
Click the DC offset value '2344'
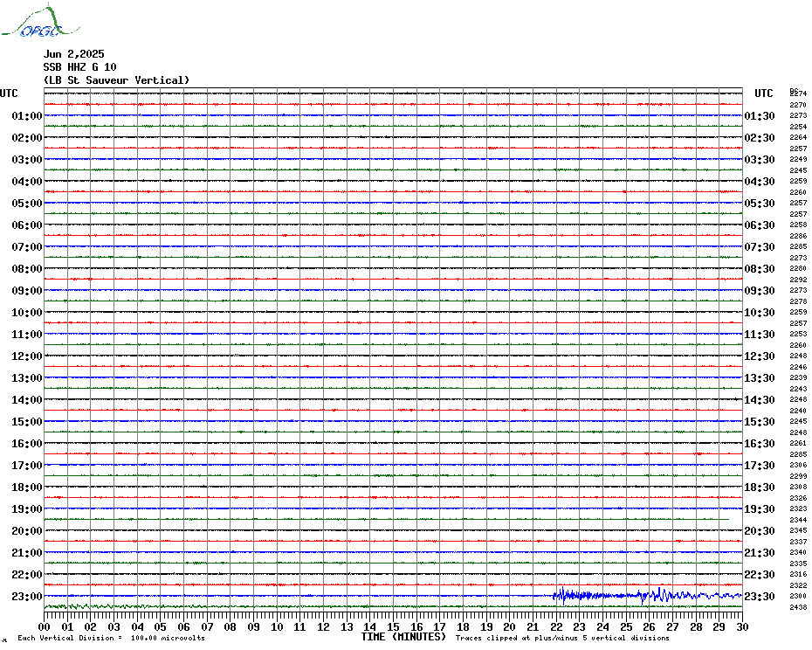pyautogui.click(x=798, y=520)
